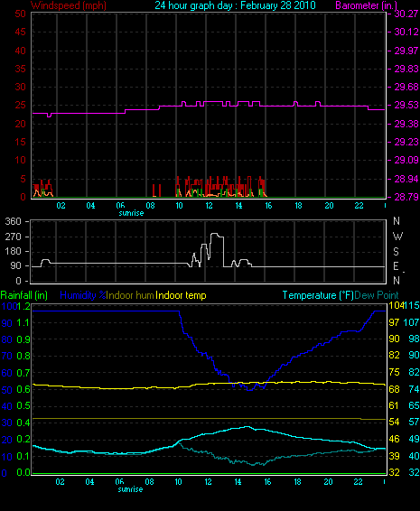Click the Temperature (°F) legend label
Image resolution: width=420 pixels, height=511 pixels.
[x=318, y=295]
